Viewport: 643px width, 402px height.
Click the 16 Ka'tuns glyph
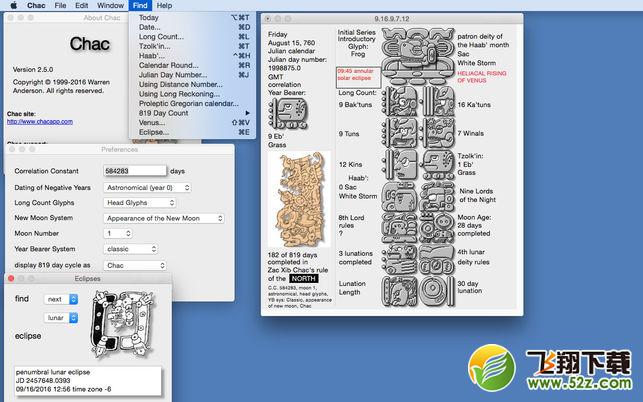[437, 101]
